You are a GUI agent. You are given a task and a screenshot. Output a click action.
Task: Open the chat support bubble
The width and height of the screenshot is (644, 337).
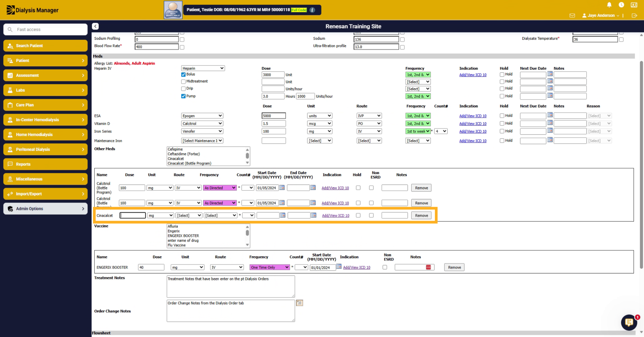[x=629, y=322]
